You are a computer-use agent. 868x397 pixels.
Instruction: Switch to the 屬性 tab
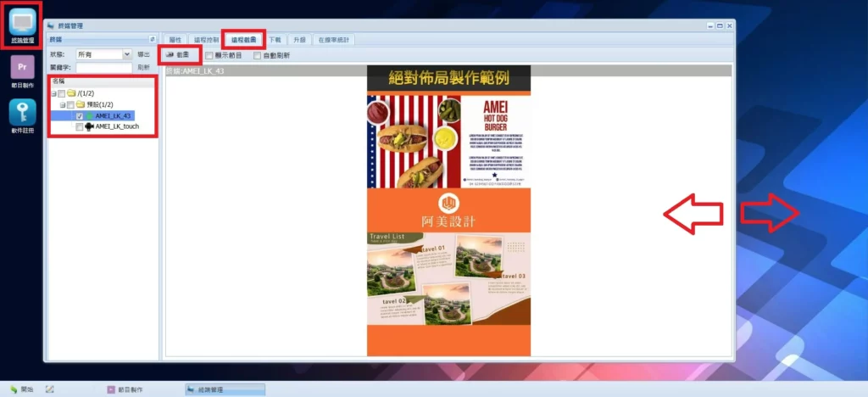175,39
